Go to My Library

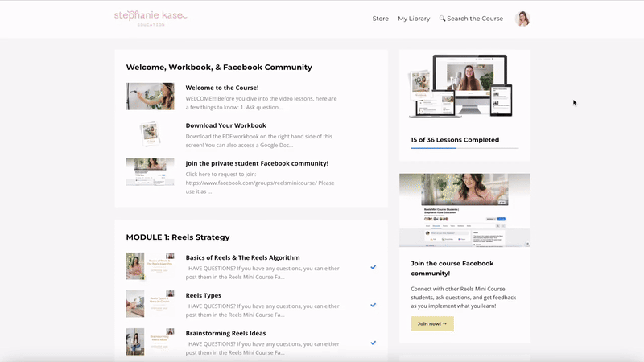(x=414, y=19)
